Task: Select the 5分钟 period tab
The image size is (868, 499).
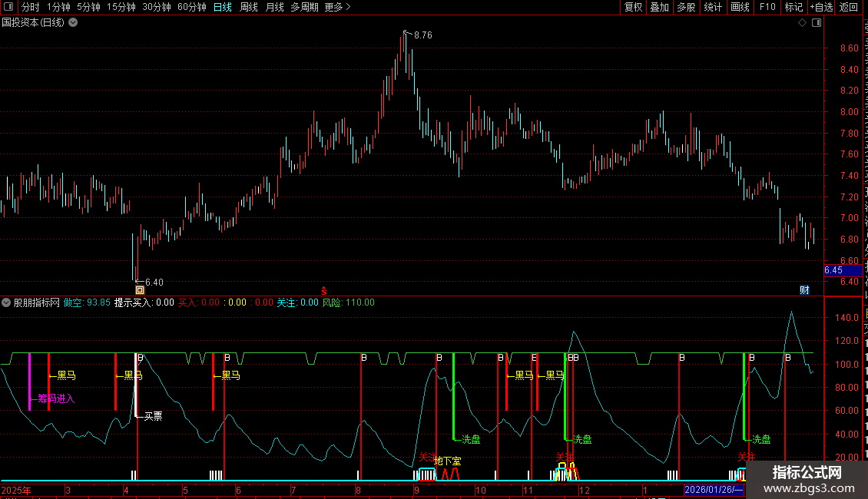Action: (x=88, y=7)
